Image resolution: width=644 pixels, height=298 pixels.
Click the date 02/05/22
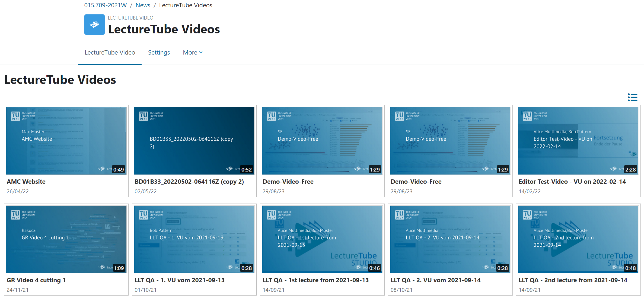pos(146,191)
